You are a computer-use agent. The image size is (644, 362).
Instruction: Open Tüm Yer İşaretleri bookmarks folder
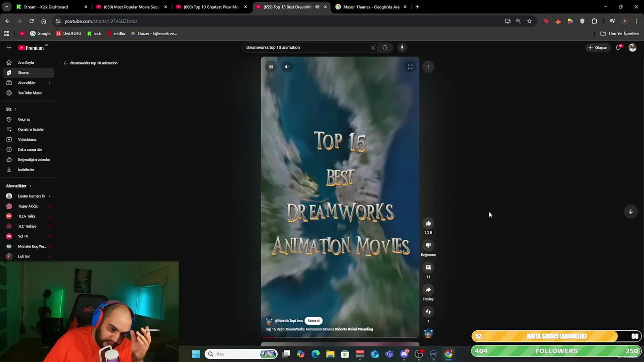pos(620,34)
